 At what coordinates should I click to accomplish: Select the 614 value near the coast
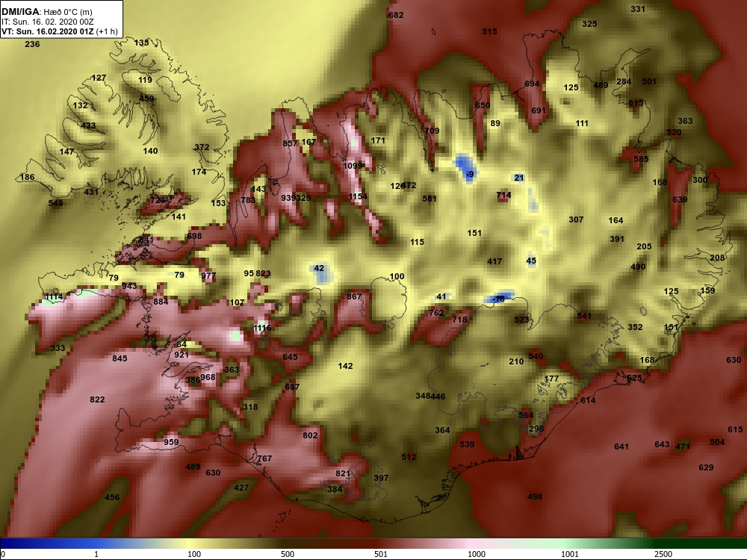(588, 401)
